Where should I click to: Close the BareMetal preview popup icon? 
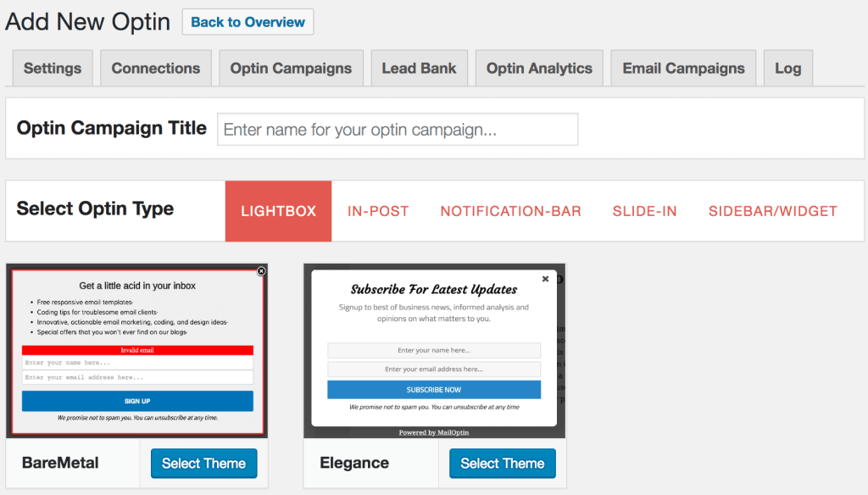coord(261,271)
